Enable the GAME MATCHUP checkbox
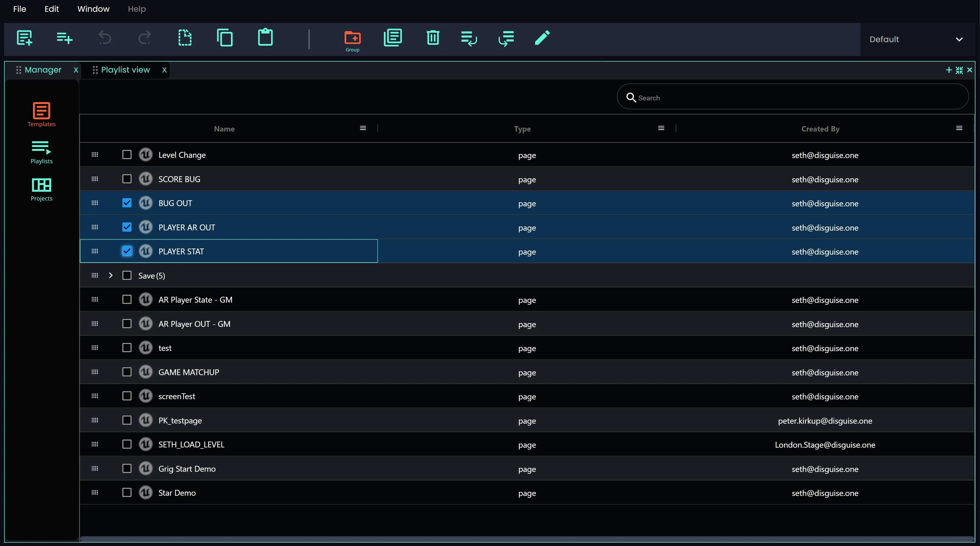 tap(127, 372)
